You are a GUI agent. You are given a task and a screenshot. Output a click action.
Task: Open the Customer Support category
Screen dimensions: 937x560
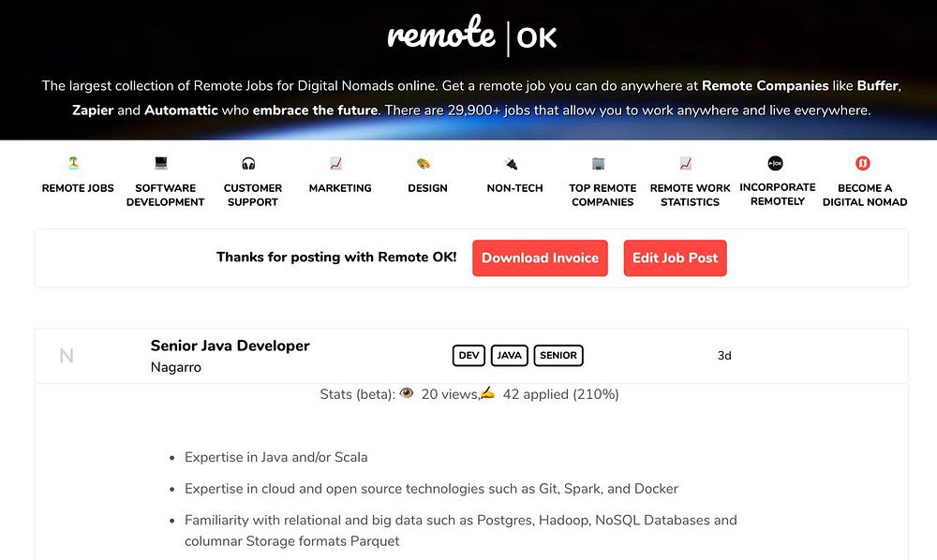tap(253, 195)
